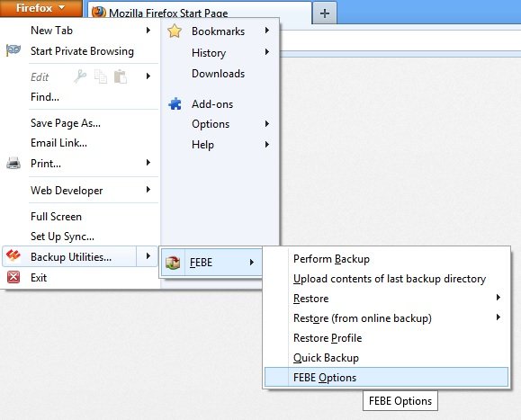
Task: Click the Bookmarks star icon
Action: tap(175, 31)
